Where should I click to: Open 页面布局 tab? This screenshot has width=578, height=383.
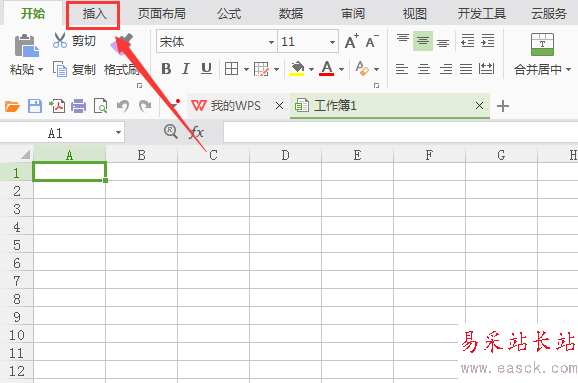point(161,14)
